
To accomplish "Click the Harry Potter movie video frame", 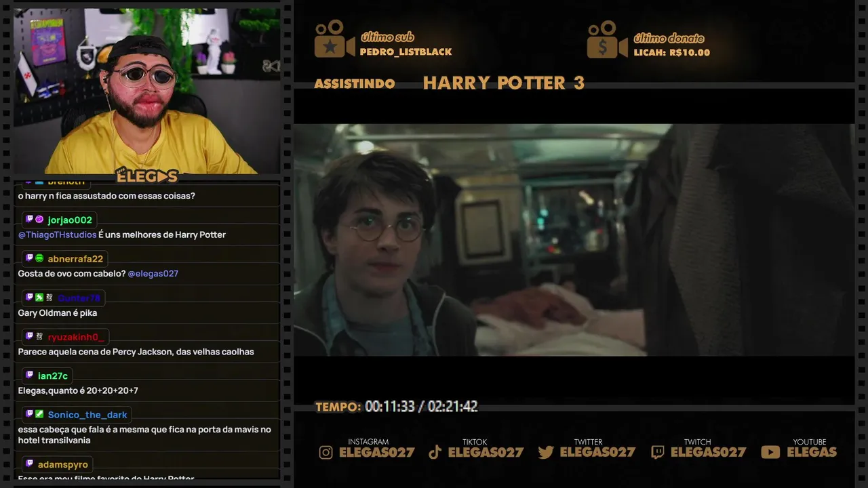I will coord(574,240).
